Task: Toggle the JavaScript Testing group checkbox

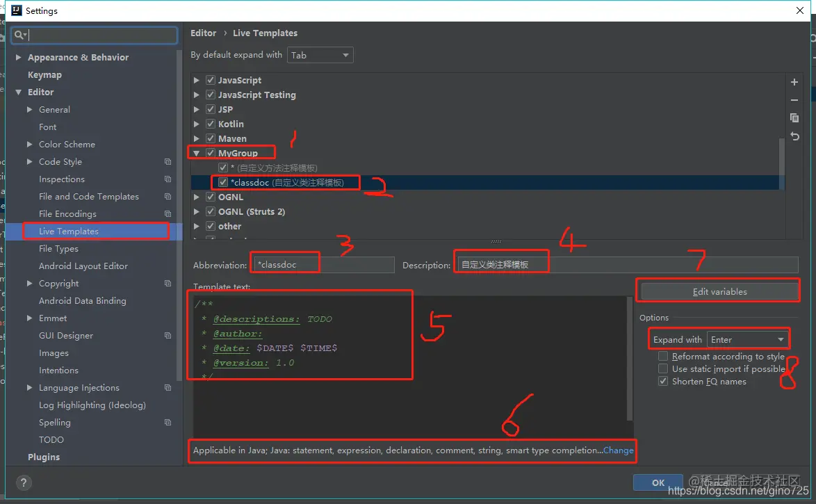Action: [210, 95]
